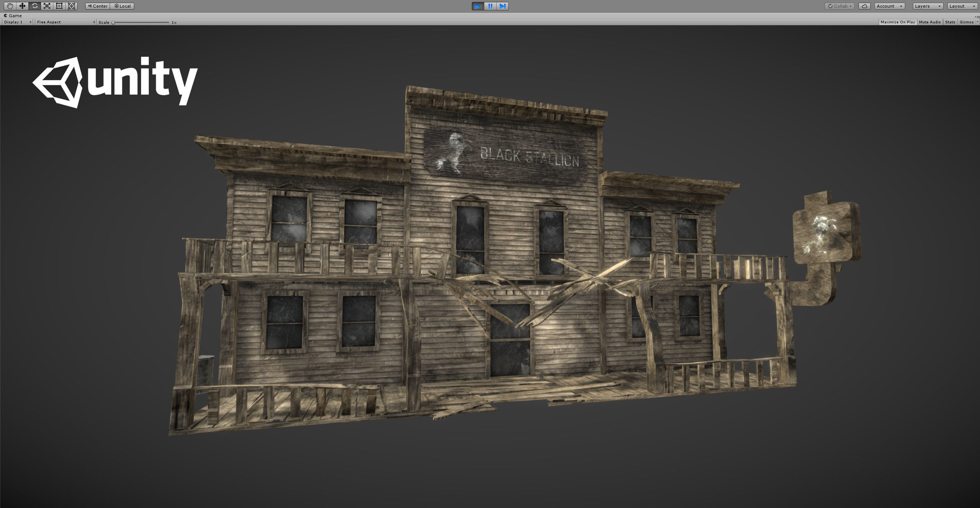This screenshot has width=980, height=508.
Task: Open the Display 1 dropdown
Action: (17, 22)
